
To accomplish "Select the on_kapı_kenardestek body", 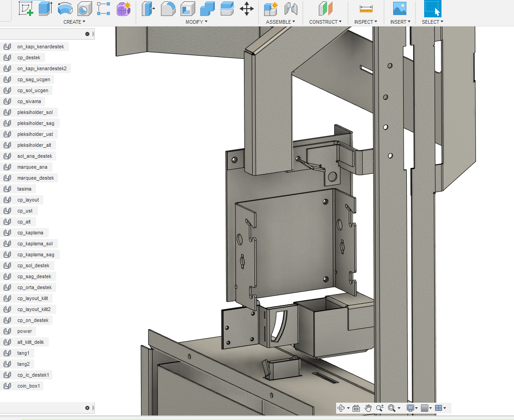I will pos(41,47).
